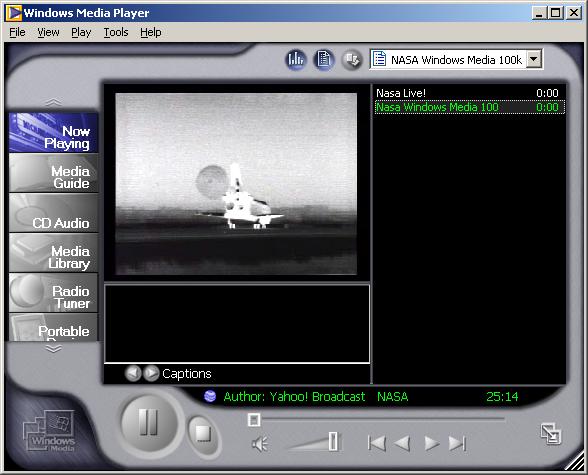Switch to the Now Playing tab
This screenshot has height=475, width=588.
point(54,133)
